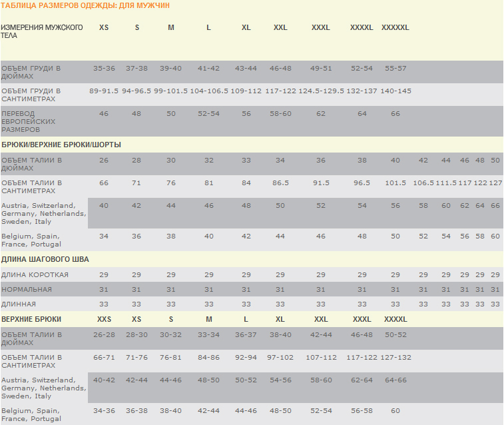This screenshot has height=425, width=504.
Task: Click the cell '76-81'
Action: (170, 358)
